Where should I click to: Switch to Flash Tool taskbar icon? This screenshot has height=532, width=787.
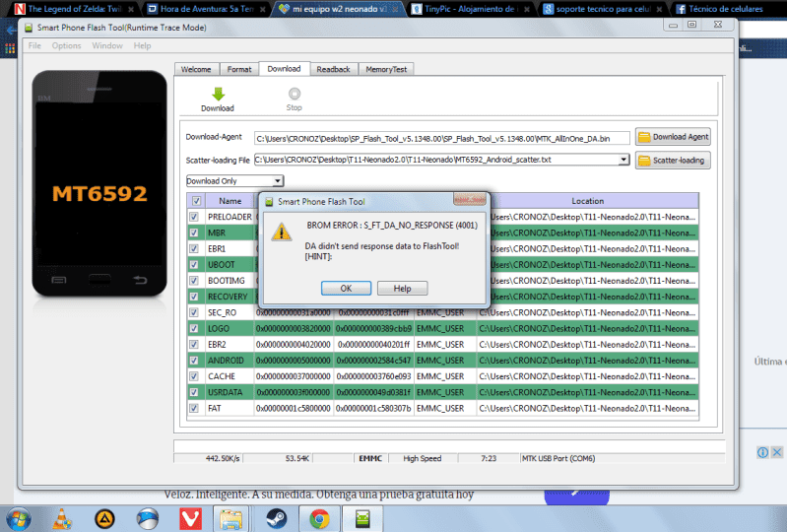click(362, 519)
